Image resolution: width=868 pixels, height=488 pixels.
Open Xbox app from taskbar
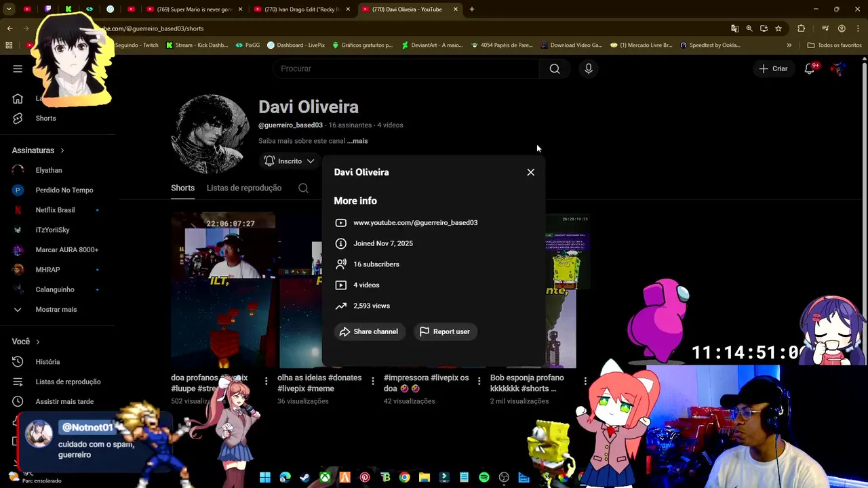pos(325,477)
